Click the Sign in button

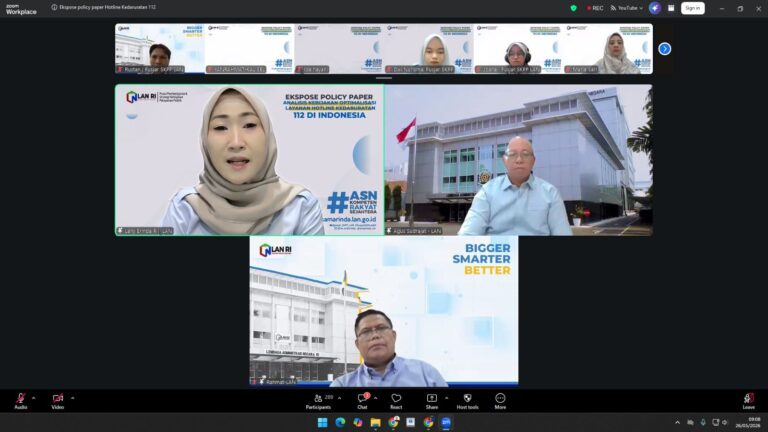[693, 8]
